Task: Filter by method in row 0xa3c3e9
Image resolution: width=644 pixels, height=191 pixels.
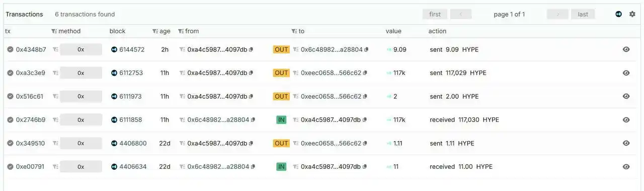Action: (x=56, y=73)
